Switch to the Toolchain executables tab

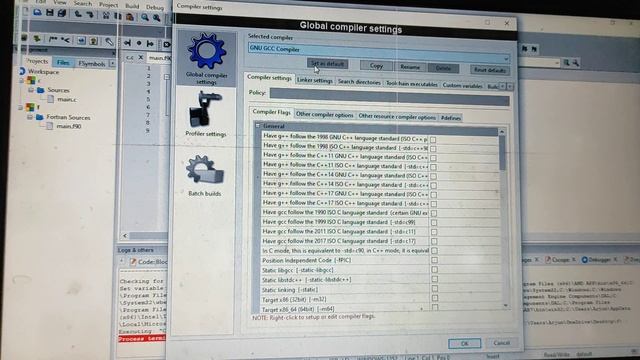411,84
